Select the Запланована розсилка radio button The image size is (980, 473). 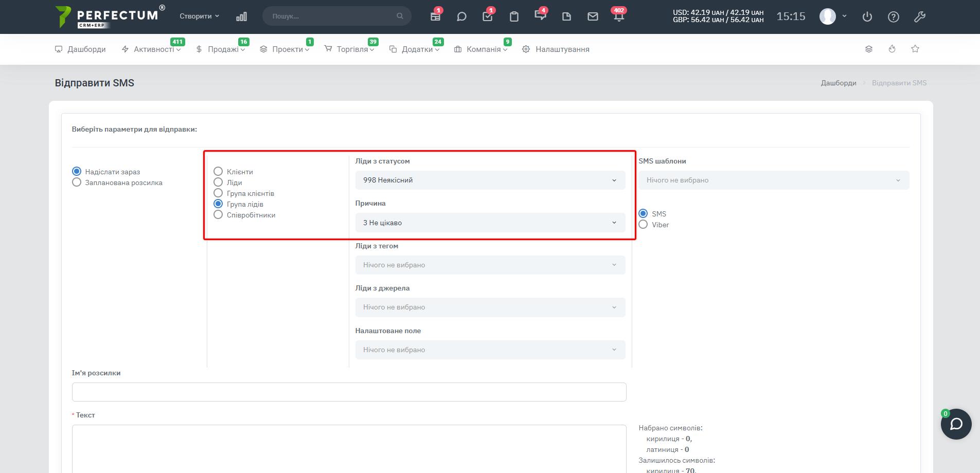(77, 183)
